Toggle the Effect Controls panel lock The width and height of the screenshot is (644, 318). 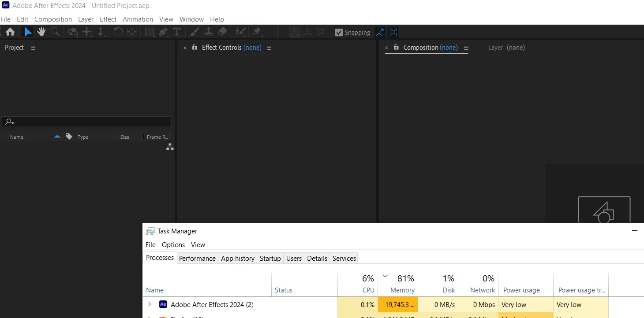tap(195, 47)
